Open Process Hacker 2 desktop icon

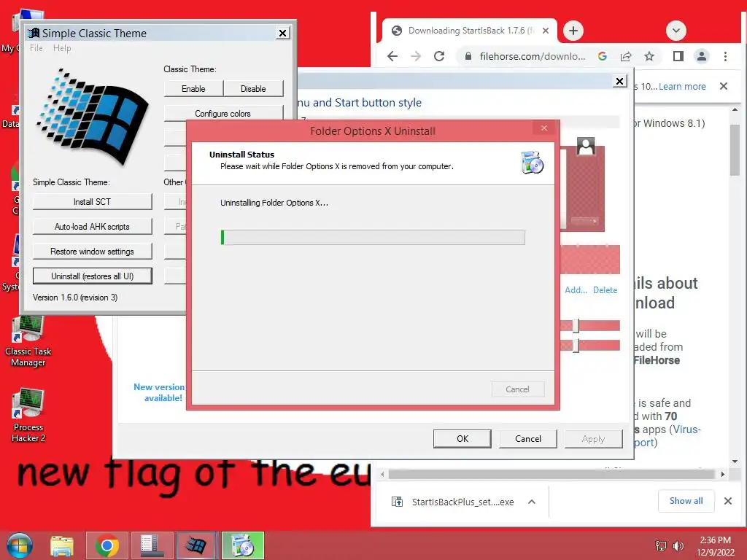click(x=28, y=415)
